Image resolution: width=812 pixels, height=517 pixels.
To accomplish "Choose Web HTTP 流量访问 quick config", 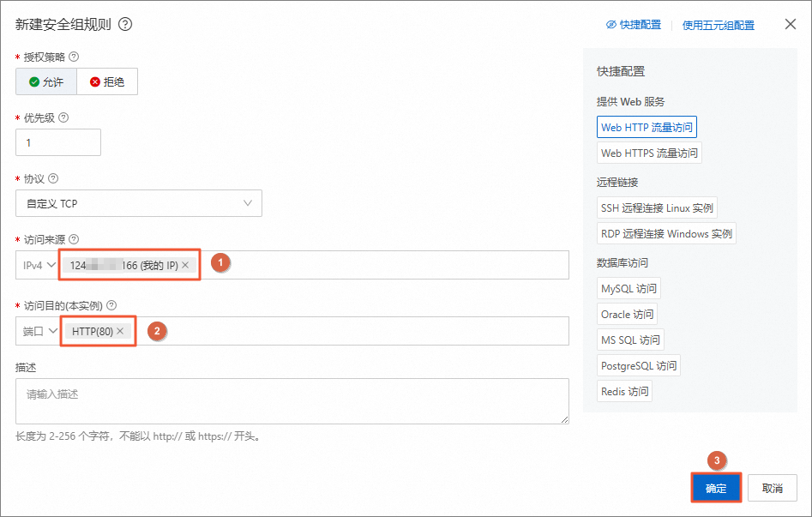I will point(647,127).
